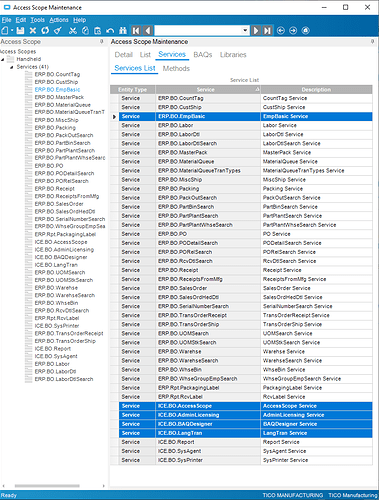Open the Actions menu
The height and width of the screenshot is (500, 379).
pyautogui.click(x=59, y=20)
